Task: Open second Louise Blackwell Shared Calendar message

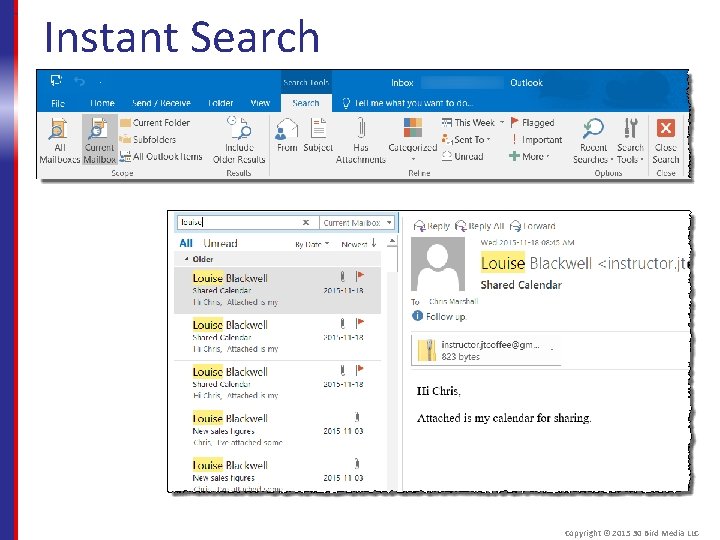Action: (277, 337)
